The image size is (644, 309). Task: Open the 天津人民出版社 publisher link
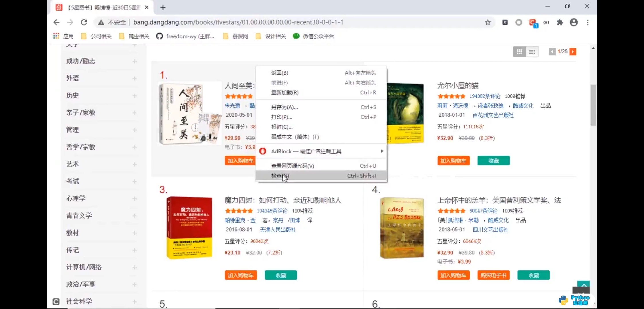277,230
